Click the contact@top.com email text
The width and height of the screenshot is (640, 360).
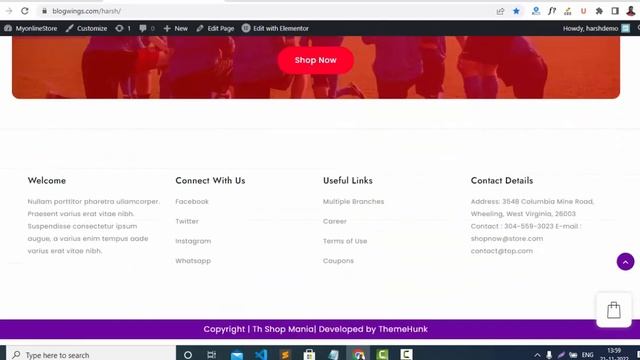pyautogui.click(x=502, y=251)
